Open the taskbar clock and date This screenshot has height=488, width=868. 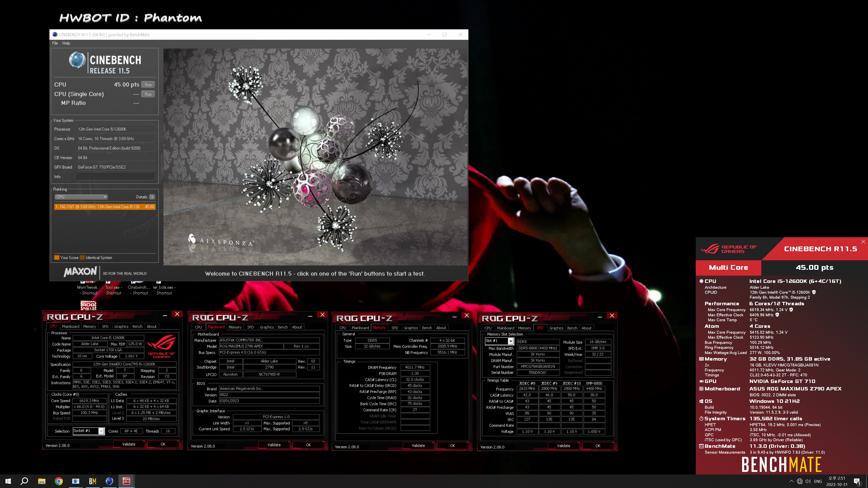(837, 481)
